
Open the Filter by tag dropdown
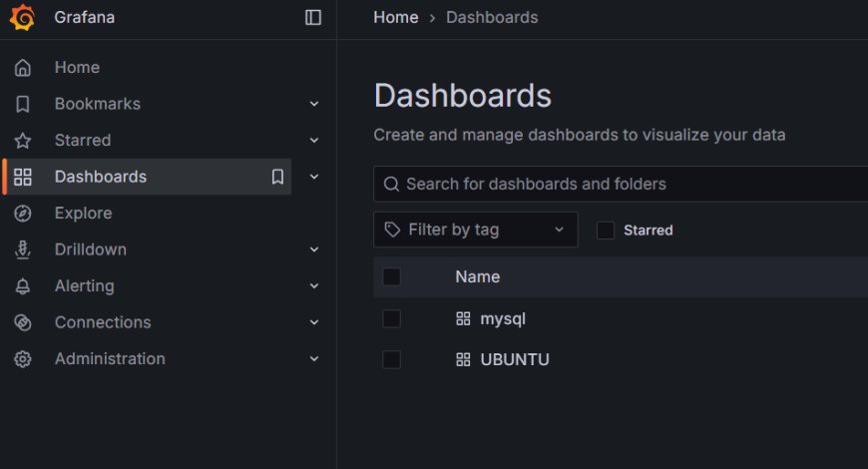[476, 230]
